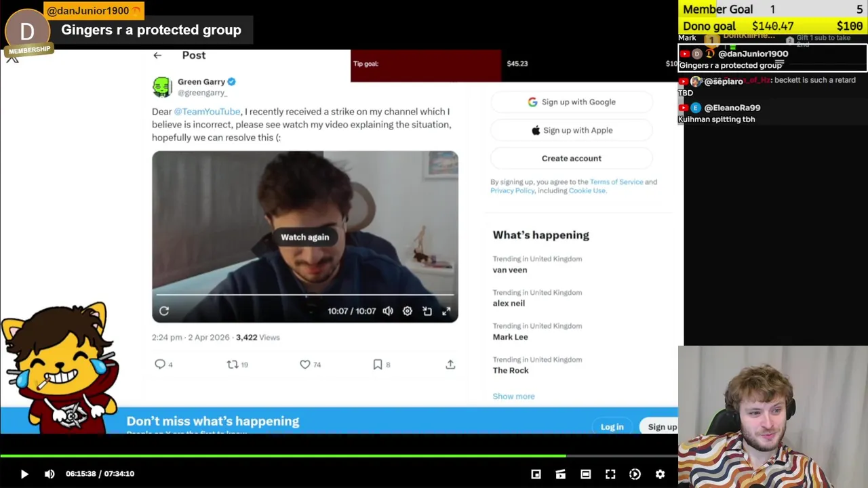Image resolution: width=868 pixels, height=488 pixels.
Task: Open the Terms of Service link
Action: pyautogui.click(x=616, y=182)
